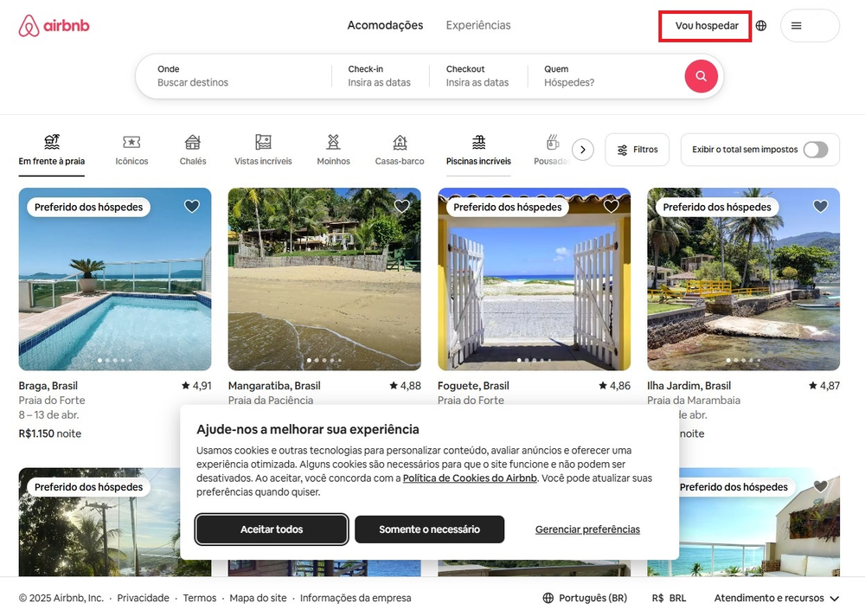This screenshot has width=865, height=616.
Task: Favorite the Mangaratiba, Brasil listing heart
Action: [x=401, y=207]
